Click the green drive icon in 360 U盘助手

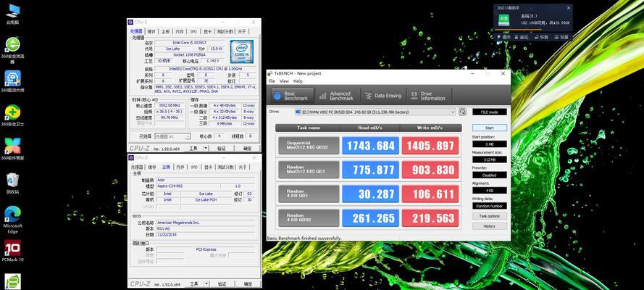coord(504,20)
